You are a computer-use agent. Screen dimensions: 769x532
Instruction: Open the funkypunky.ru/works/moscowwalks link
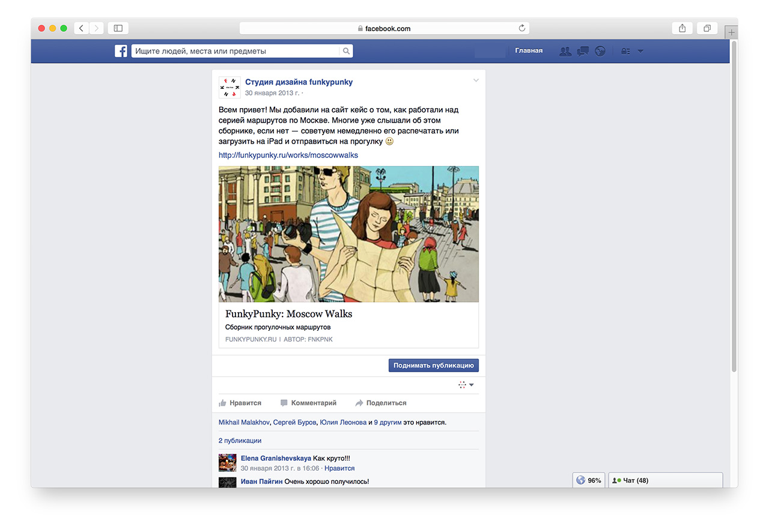coord(288,155)
